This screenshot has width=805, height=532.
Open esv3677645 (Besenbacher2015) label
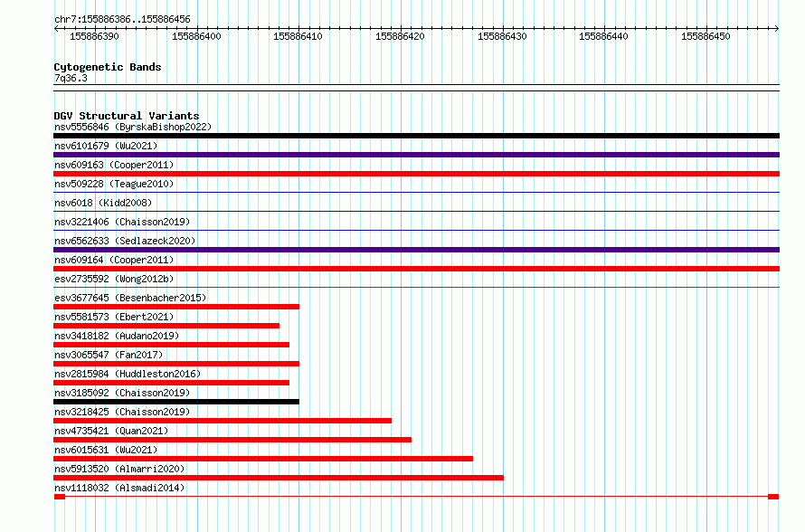tap(130, 298)
